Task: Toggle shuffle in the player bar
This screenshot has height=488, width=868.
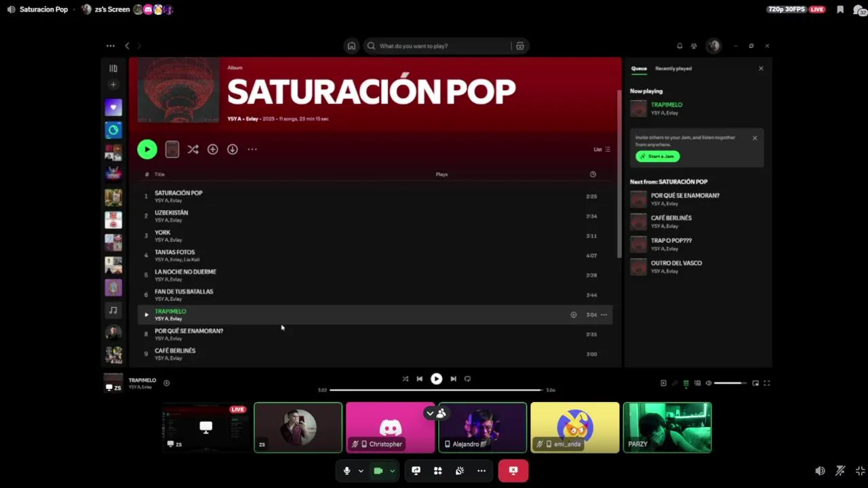Action: [x=406, y=379]
